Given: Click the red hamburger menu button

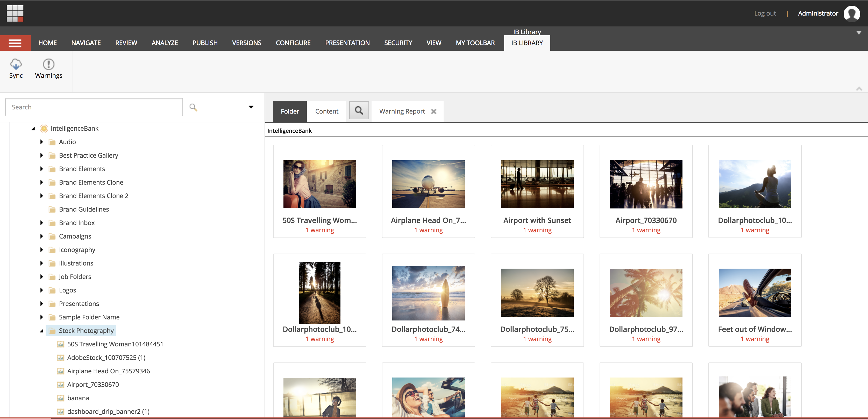Looking at the screenshot, I should [x=15, y=43].
